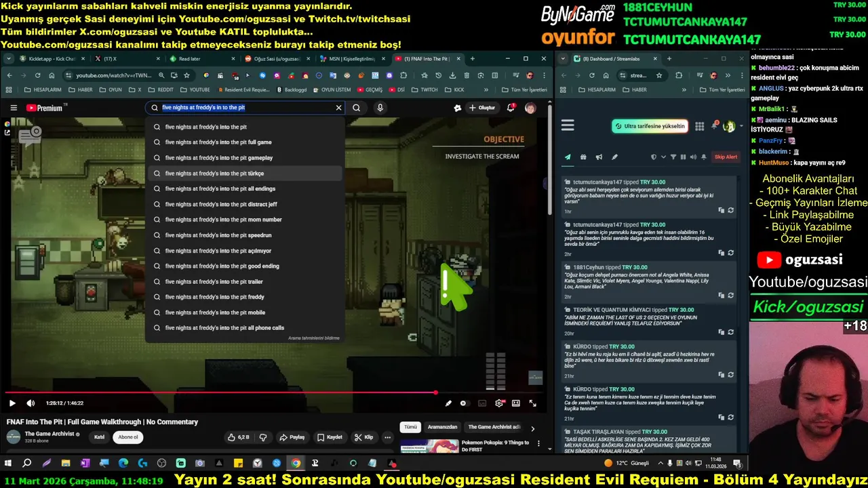Like the video with thumbs up

coord(238,437)
